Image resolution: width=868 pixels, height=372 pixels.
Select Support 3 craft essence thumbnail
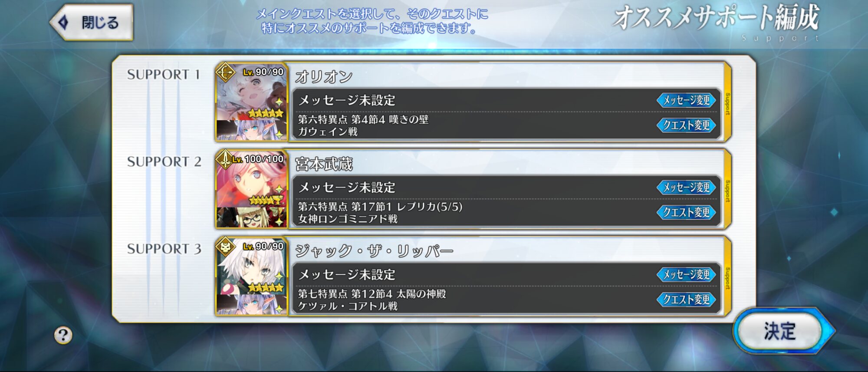point(251,304)
